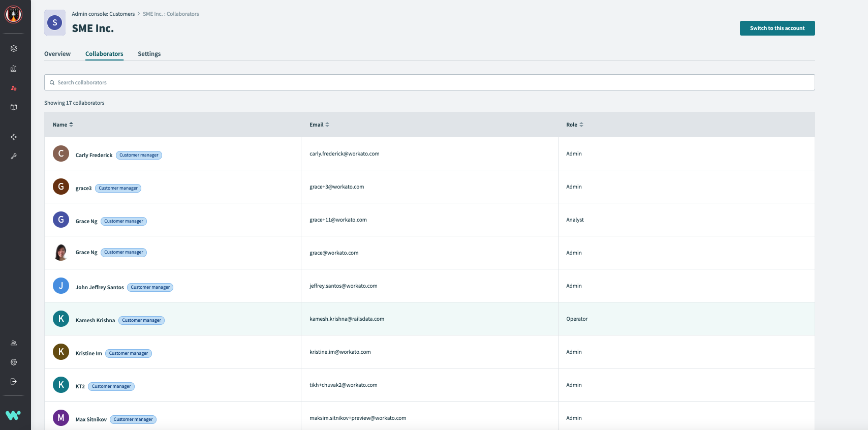
Task: Click the Workato logo at sidebar bottom
Action: point(13,415)
